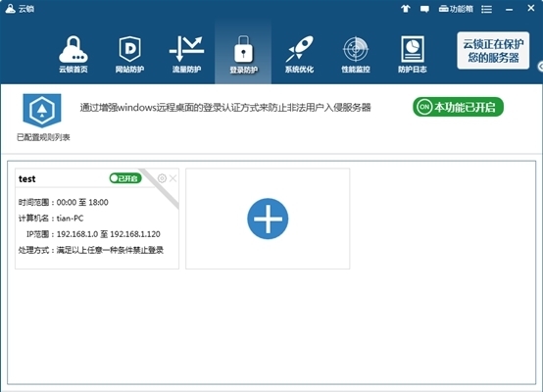Screen dimensions: 543x392
Task: Click the 已配置规则列表 label text
Action: [x=43, y=137]
